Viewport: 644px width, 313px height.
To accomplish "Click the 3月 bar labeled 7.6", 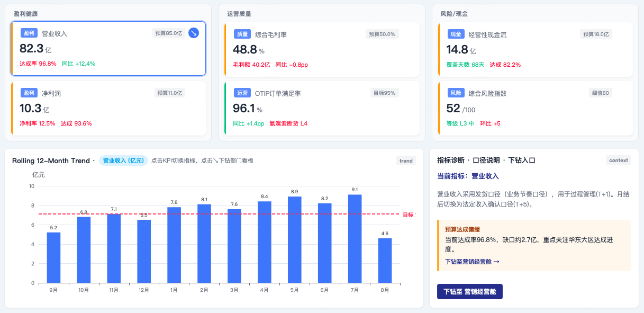I will 234,246.
